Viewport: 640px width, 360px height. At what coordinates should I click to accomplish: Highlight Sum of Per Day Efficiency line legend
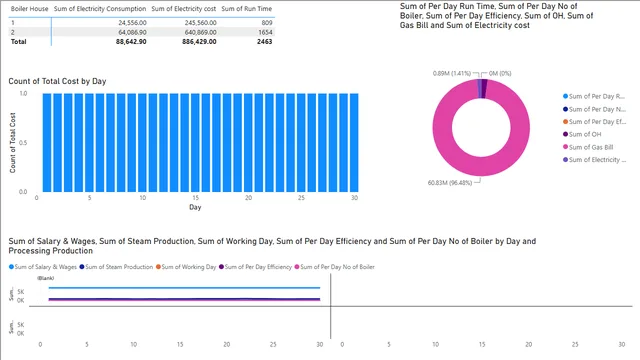(255, 267)
